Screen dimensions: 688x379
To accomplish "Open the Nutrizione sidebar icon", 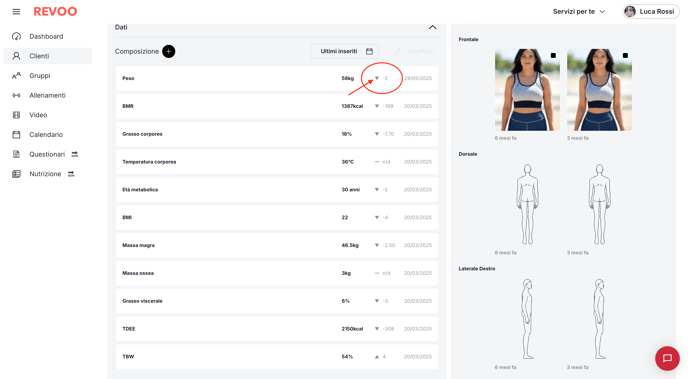I will 16,174.
